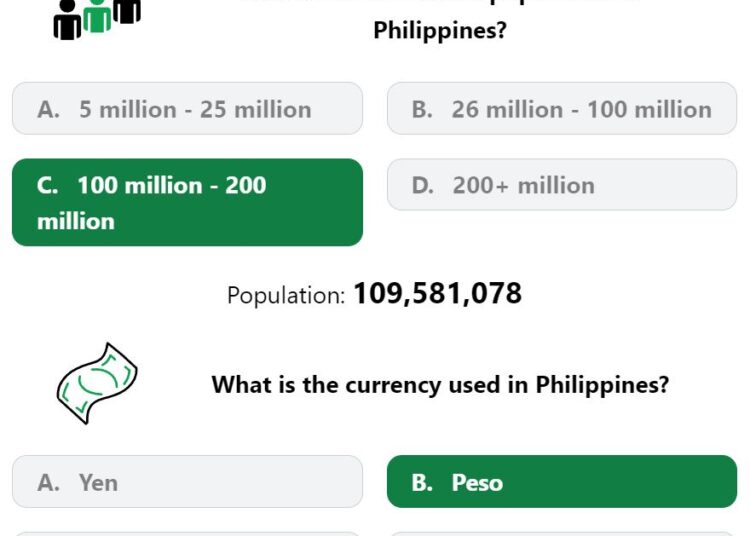The image size is (750, 536).
Task: Select answer A. 5 million - 25 million
Action: [x=188, y=109]
